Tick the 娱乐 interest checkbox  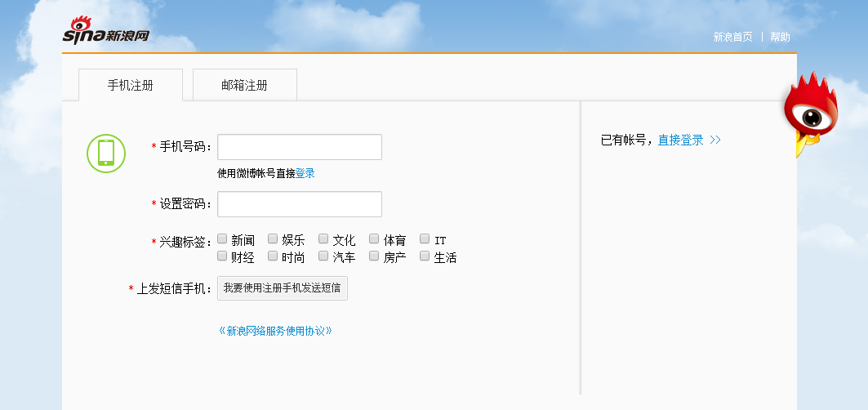pos(273,239)
